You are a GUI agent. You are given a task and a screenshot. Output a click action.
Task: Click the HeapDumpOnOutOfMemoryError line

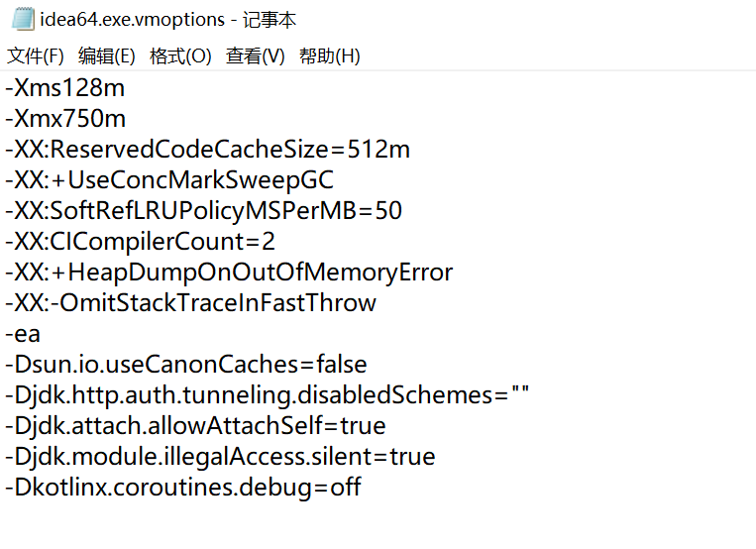point(229,273)
